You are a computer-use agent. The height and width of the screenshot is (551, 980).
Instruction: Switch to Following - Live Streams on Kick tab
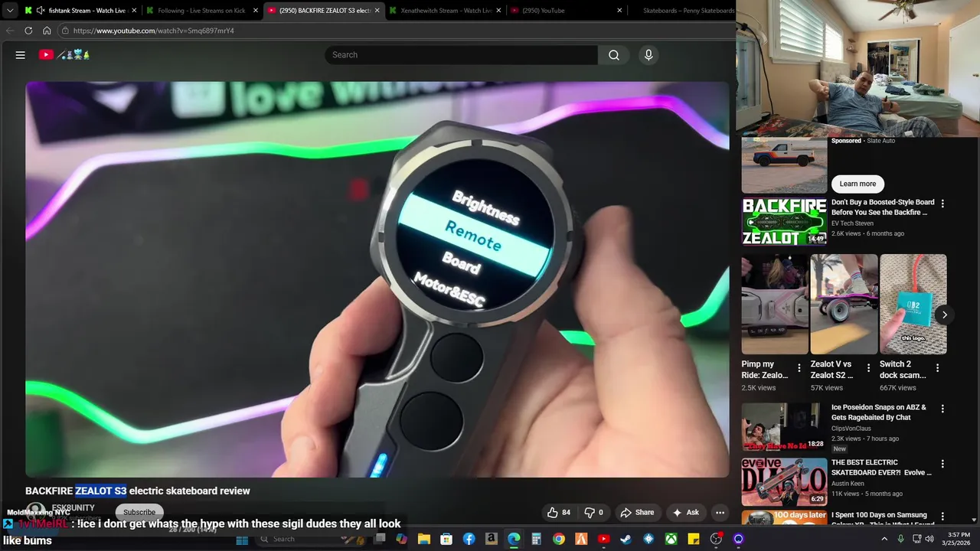coord(202,11)
